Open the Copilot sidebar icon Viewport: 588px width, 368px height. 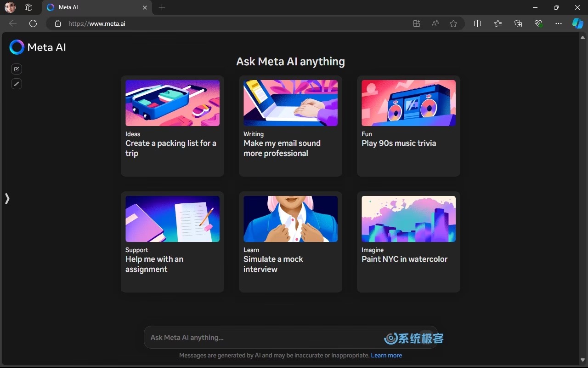point(577,23)
